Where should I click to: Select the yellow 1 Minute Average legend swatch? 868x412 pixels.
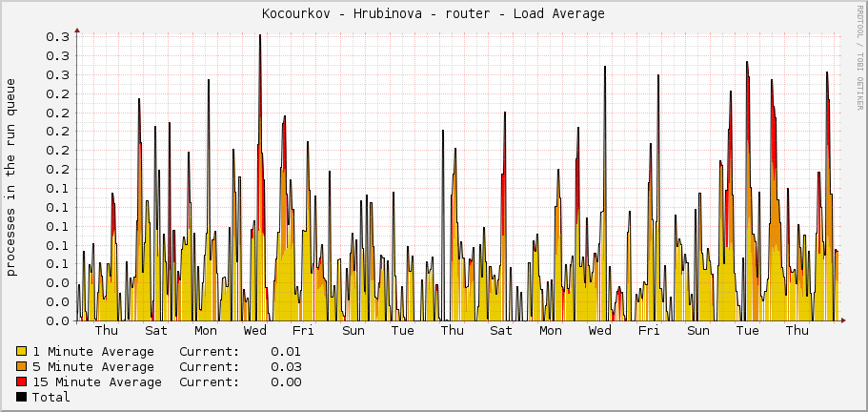tap(22, 351)
